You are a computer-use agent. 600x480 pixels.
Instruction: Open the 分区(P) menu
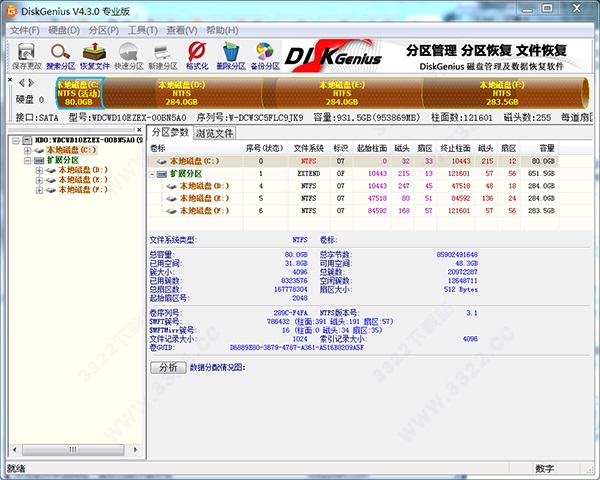104,30
